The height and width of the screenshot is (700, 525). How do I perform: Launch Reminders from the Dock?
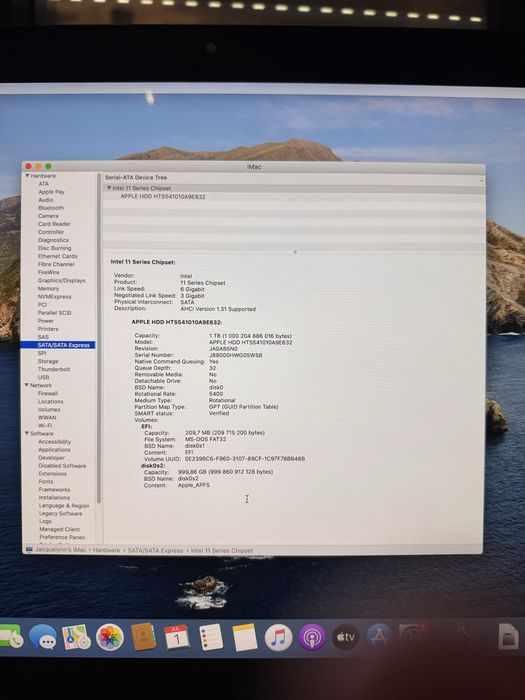pos(211,637)
